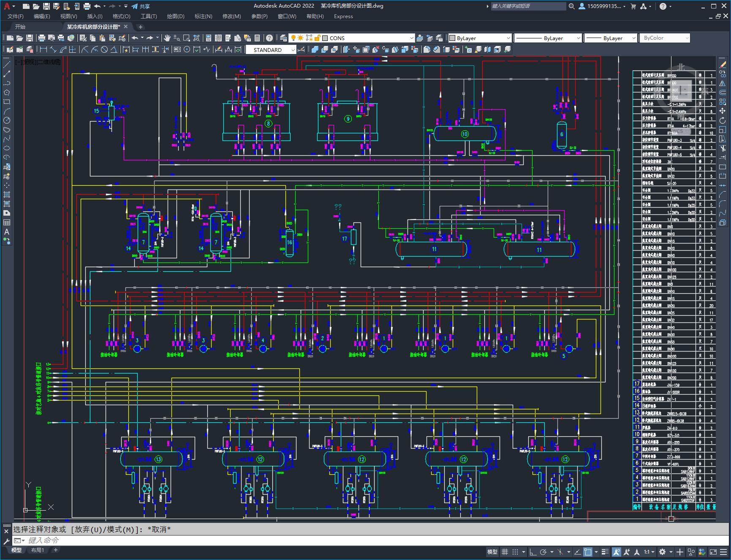The width and height of the screenshot is (731, 560).
Task: Expand the annotation scale 1:1 dropdown
Action: tap(649, 552)
